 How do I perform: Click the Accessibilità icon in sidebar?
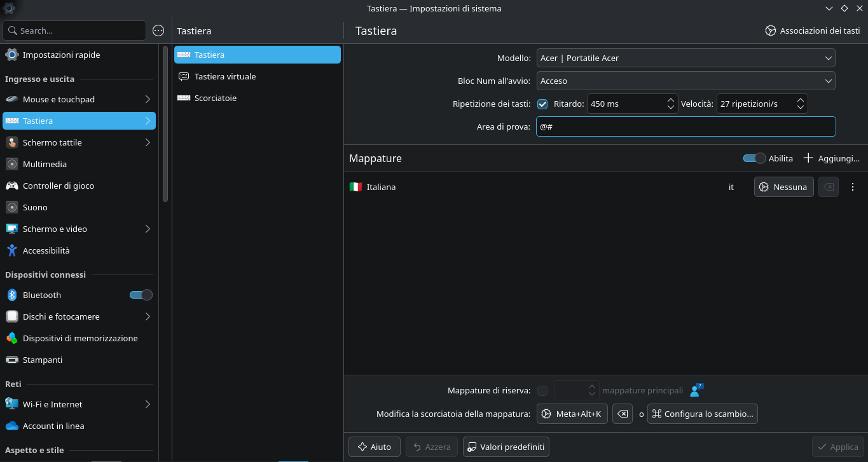coord(11,250)
